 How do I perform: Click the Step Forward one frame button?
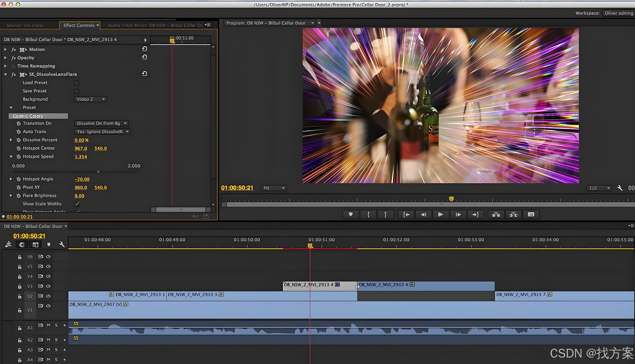point(458,215)
